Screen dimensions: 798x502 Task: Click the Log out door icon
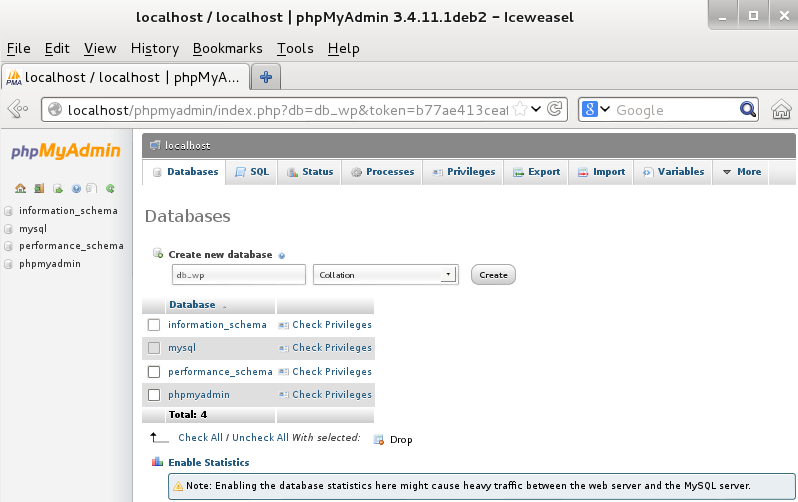click(39, 188)
